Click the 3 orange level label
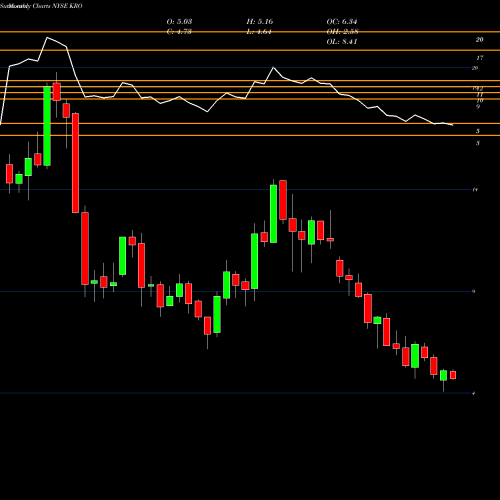This screenshot has height=500, width=500. (x=478, y=143)
